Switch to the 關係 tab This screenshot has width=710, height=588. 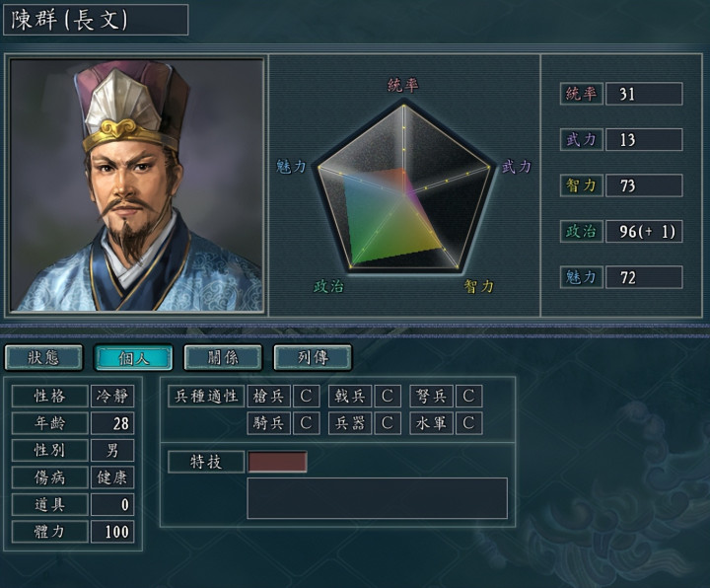tap(223, 358)
